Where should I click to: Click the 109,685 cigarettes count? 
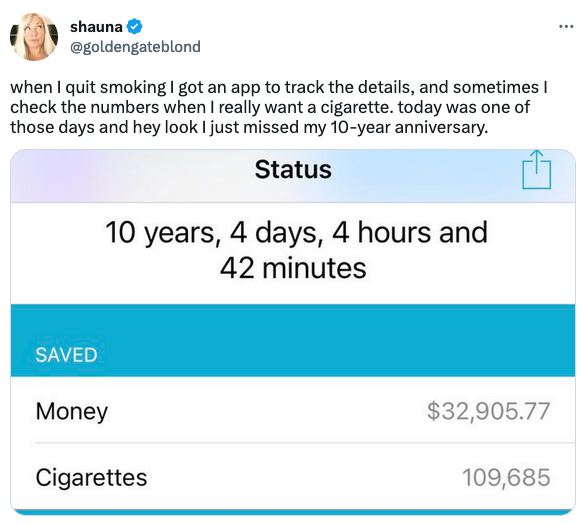[506, 477]
